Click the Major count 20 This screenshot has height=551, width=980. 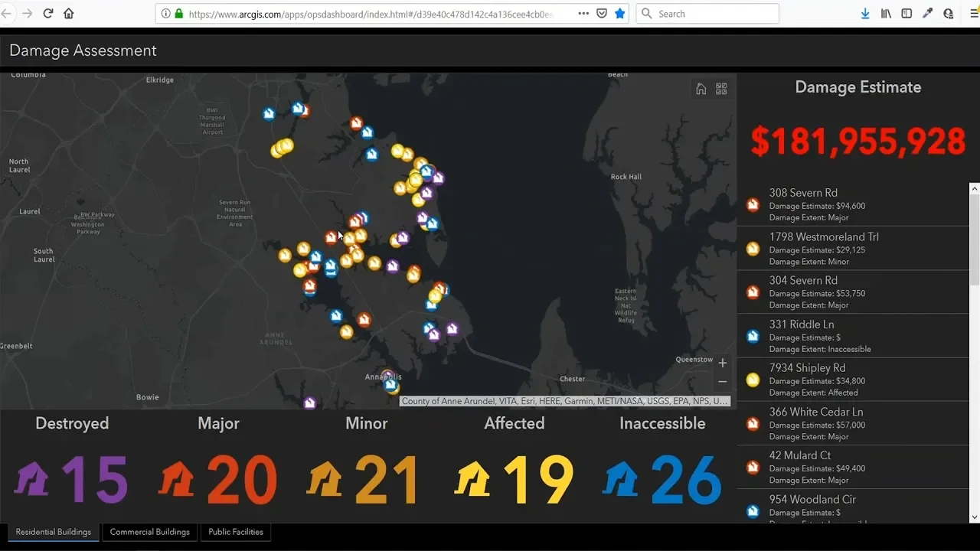click(242, 481)
